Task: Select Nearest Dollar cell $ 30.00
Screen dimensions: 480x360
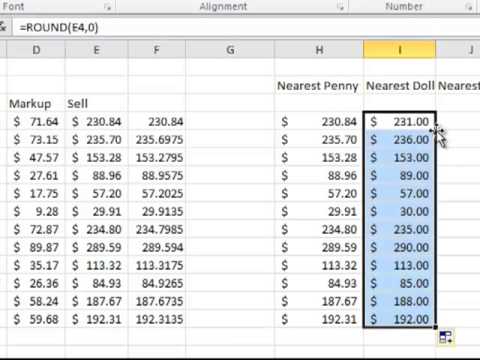Action: (400, 212)
